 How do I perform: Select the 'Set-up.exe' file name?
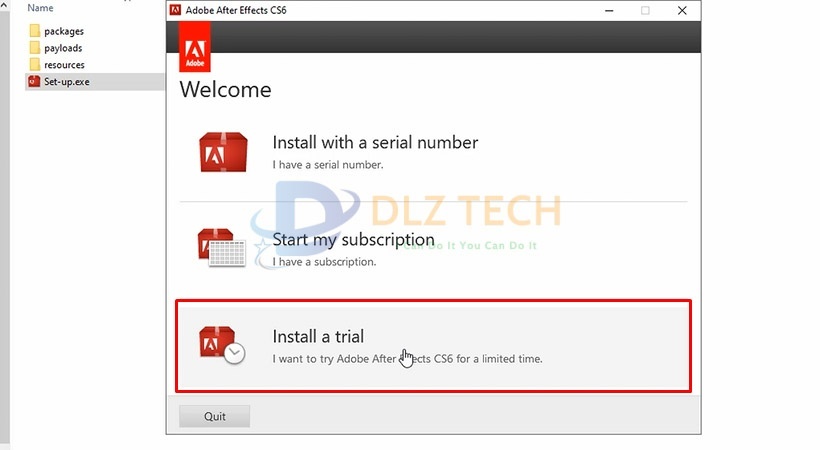pos(66,82)
